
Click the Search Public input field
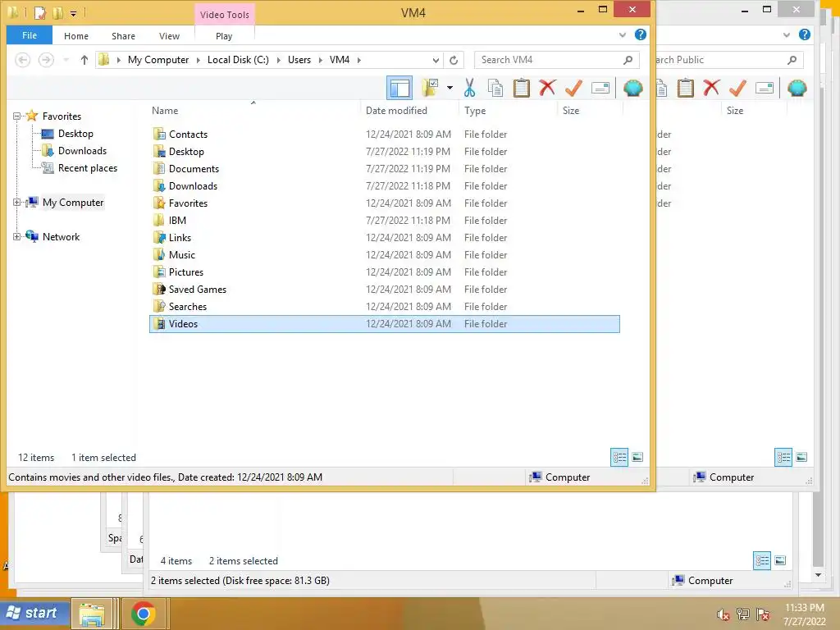pos(729,60)
